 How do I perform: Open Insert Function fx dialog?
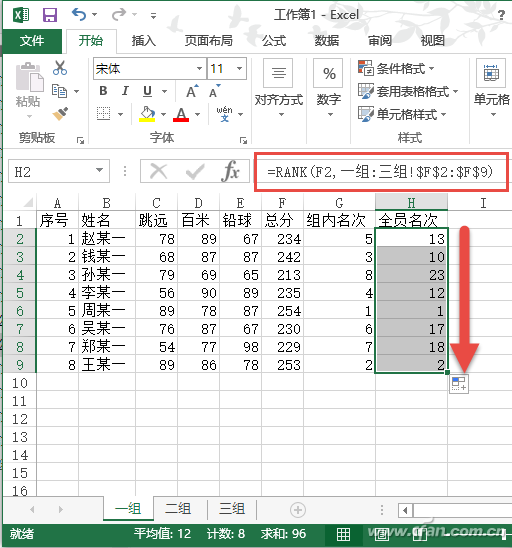tap(230, 171)
